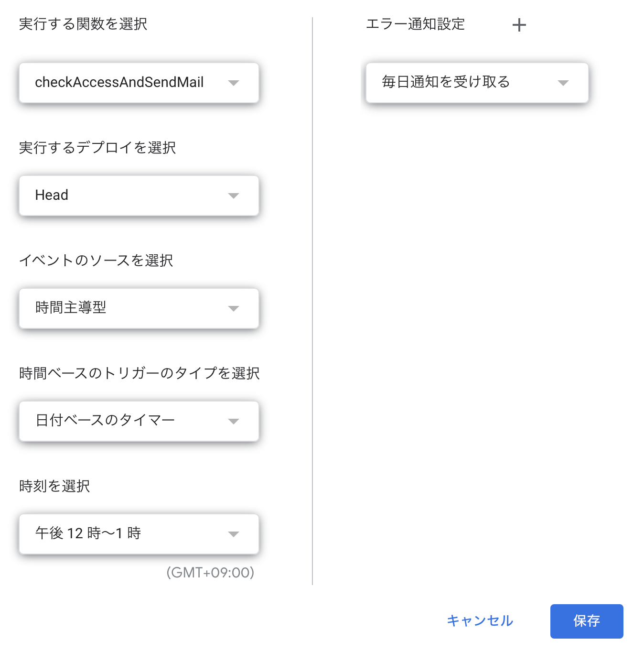Click the キャンセル link
The width and height of the screenshot is (644, 652).
pos(480,621)
